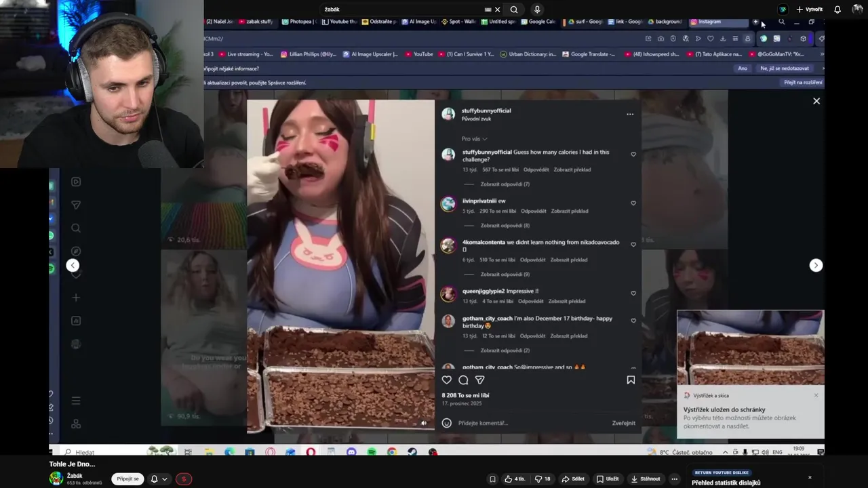Open the Žabák channel avatar below the video
The width and height of the screenshot is (868, 488).
point(56,479)
